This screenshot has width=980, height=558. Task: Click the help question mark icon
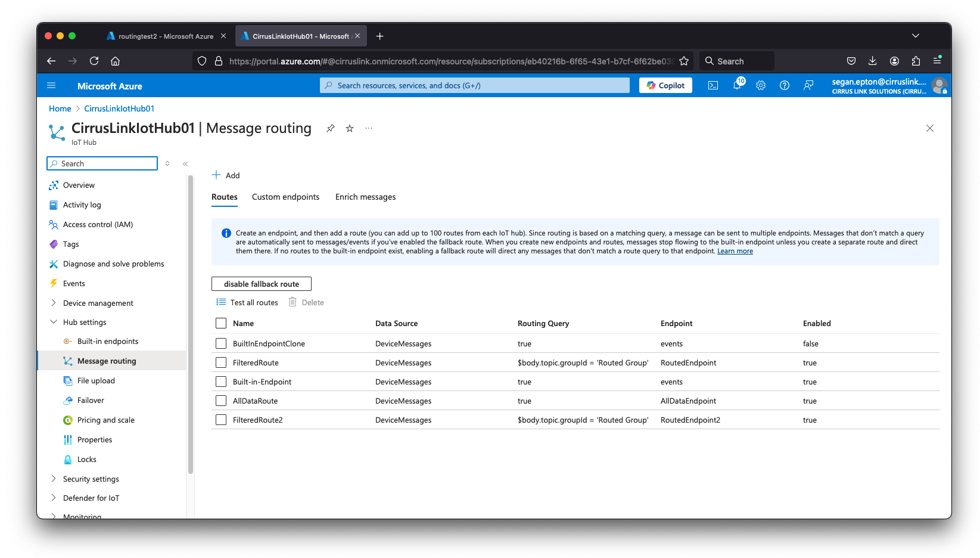click(x=785, y=86)
